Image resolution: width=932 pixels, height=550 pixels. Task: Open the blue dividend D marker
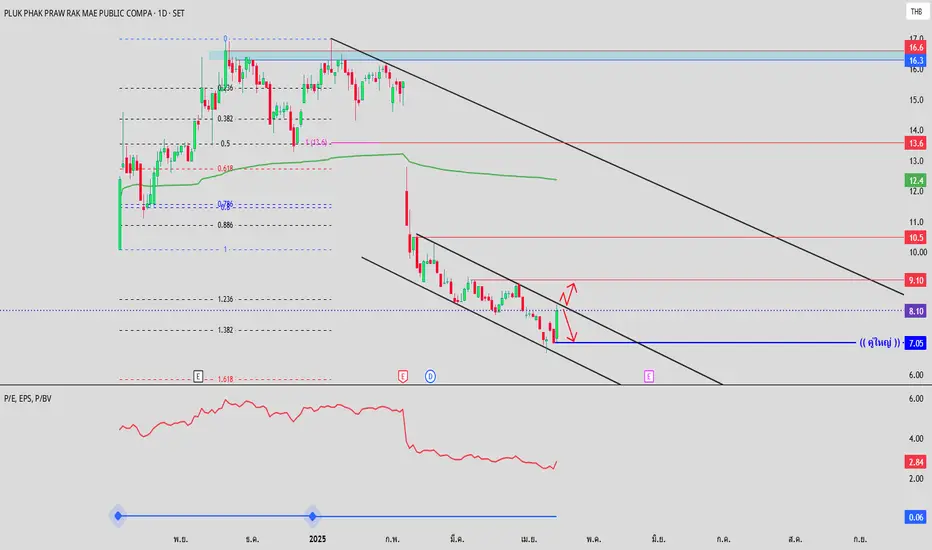tap(430, 376)
